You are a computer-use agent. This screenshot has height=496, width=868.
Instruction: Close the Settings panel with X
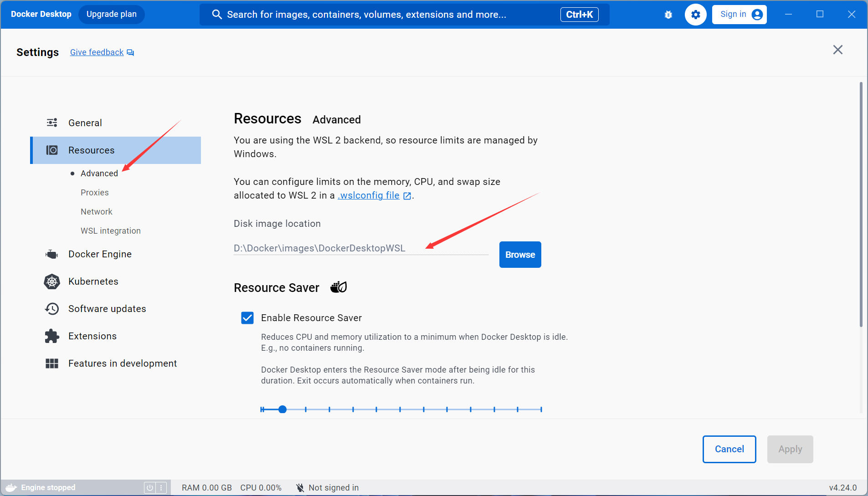click(x=837, y=50)
